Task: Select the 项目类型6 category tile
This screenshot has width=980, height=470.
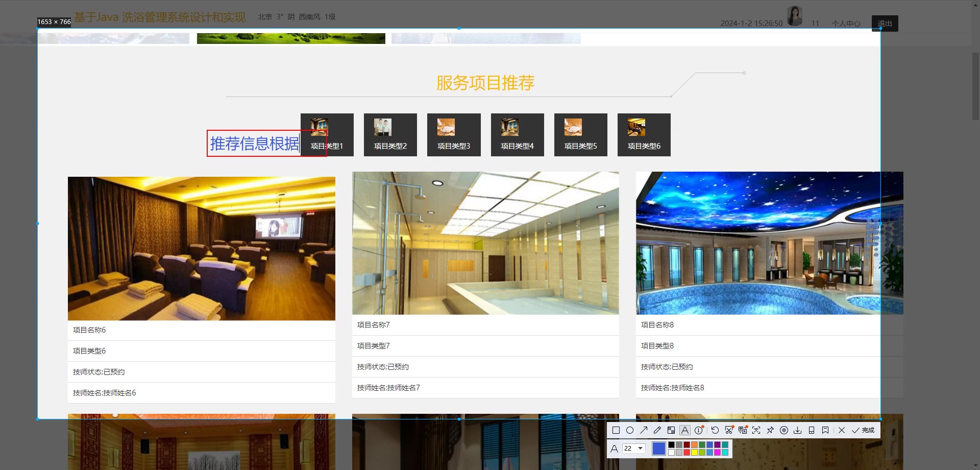Action: point(644,135)
